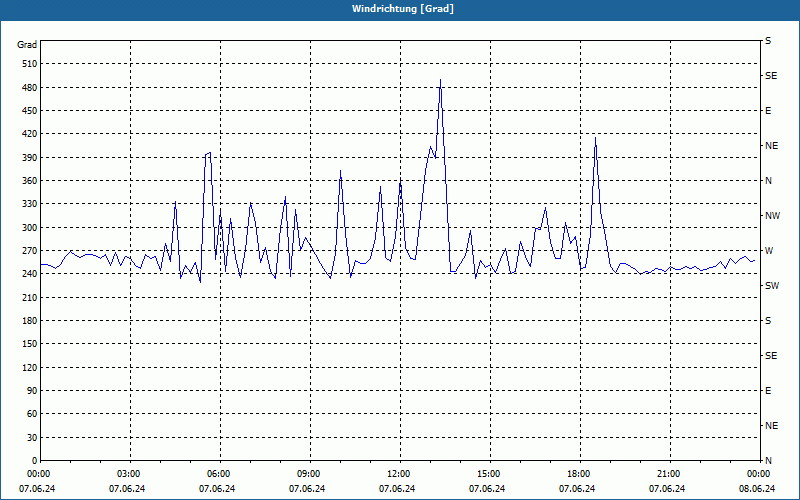The width and height of the screenshot is (800, 500).
Task: Select the y-axis value 450
Action: coord(30,111)
